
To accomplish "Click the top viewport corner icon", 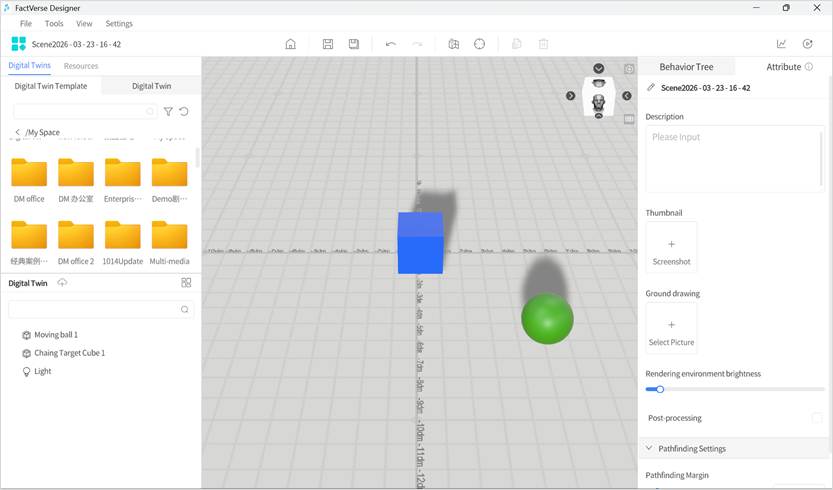I will coord(629,69).
